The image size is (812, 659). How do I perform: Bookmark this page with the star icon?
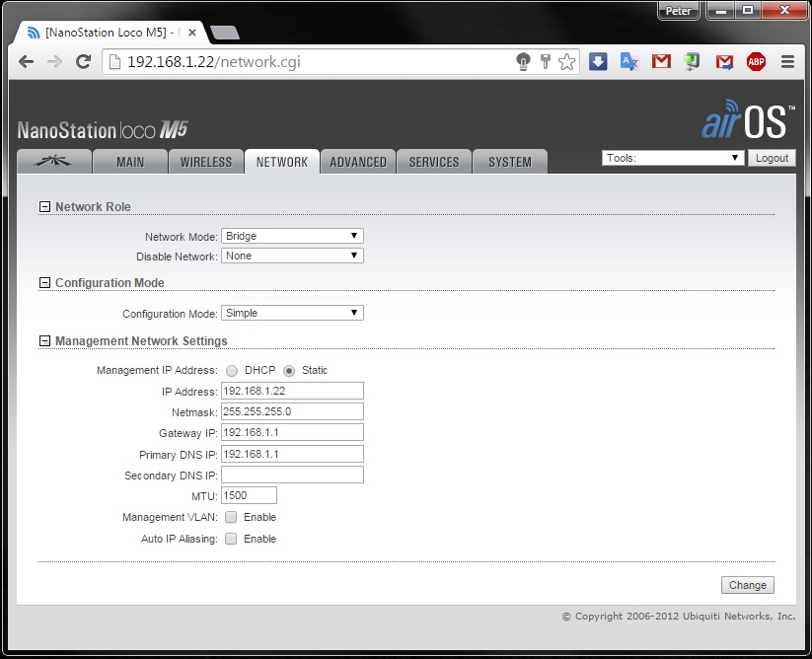[x=566, y=61]
